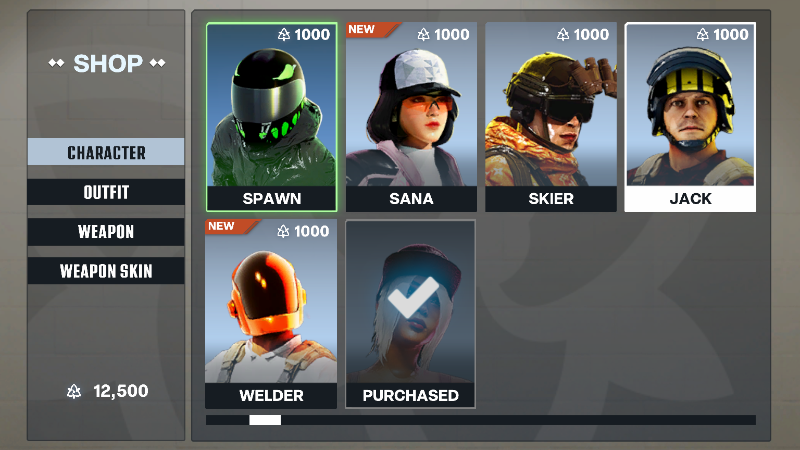Click the currency icon on Skier card
800x450 pixels.
(x=563, y=34)
